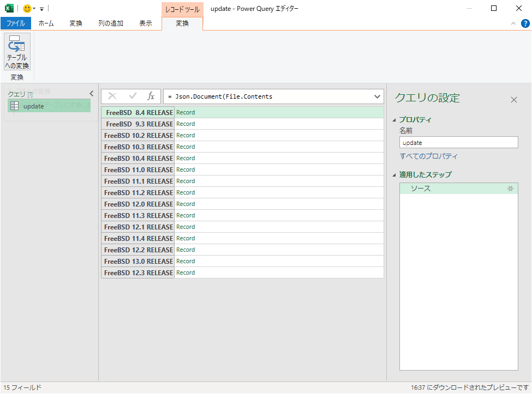532x394 pixels.
Task: Open the quick access toolbar customize arrow
Action: coord(41,9)
